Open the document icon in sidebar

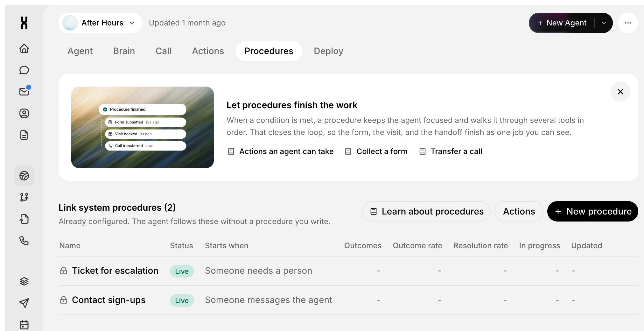(x=24, y=135)
